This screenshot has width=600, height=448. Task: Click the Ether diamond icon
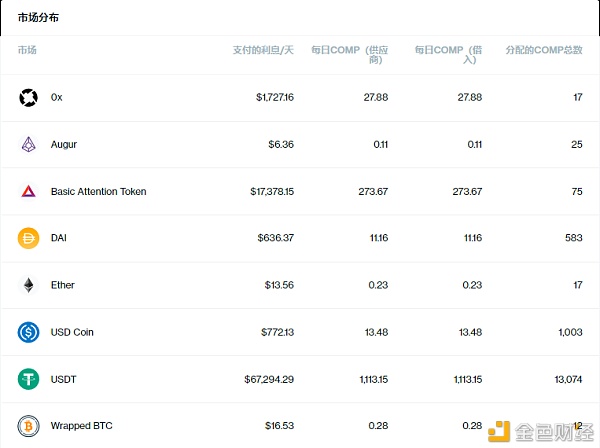pos(28,285)
